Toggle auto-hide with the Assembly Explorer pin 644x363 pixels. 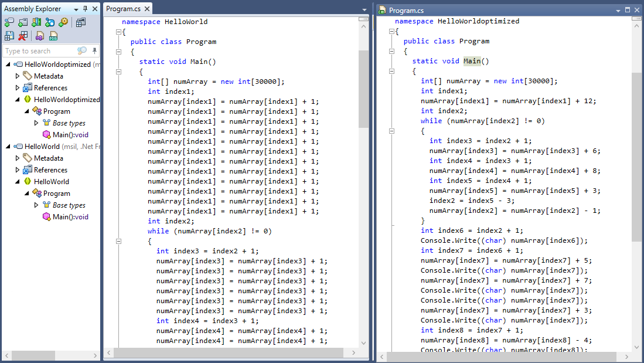(x=86, y=8)
